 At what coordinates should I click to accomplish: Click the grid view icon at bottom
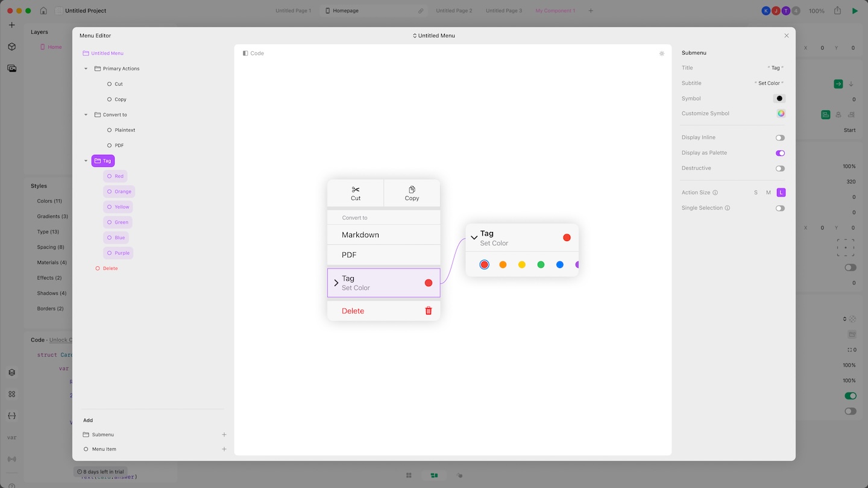[x=409, y=475]
